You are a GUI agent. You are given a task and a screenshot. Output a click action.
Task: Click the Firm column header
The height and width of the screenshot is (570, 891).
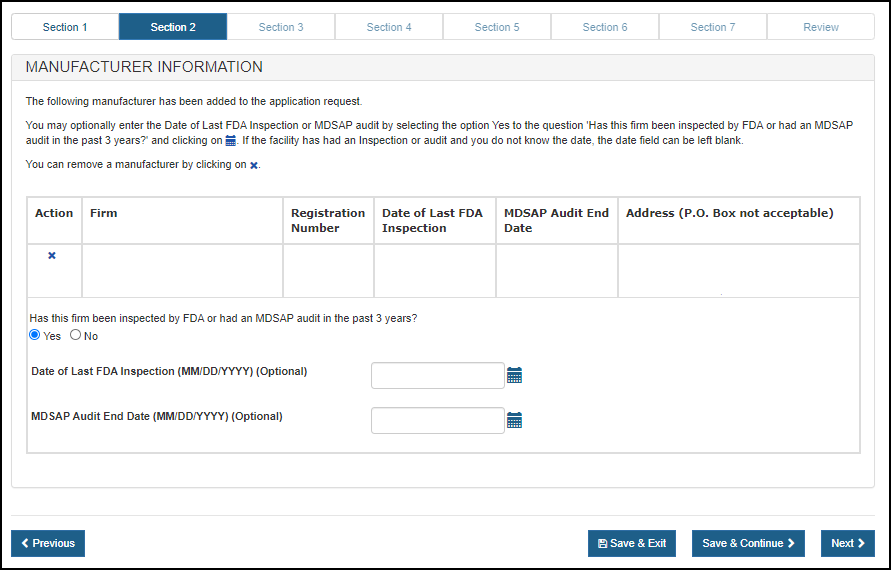point(104,213)
